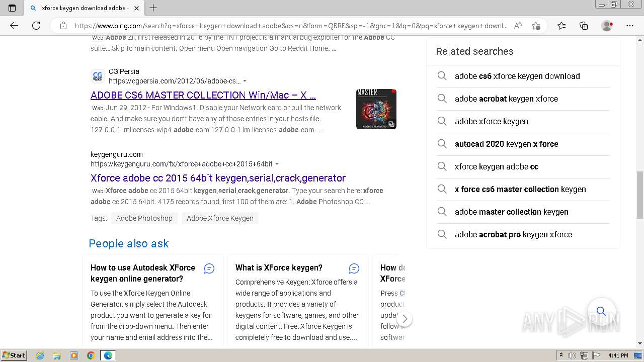Viewport: 644px width, 362px height.
Task: Open Internet Explorer from taskbar
Action: coord(40,355)
